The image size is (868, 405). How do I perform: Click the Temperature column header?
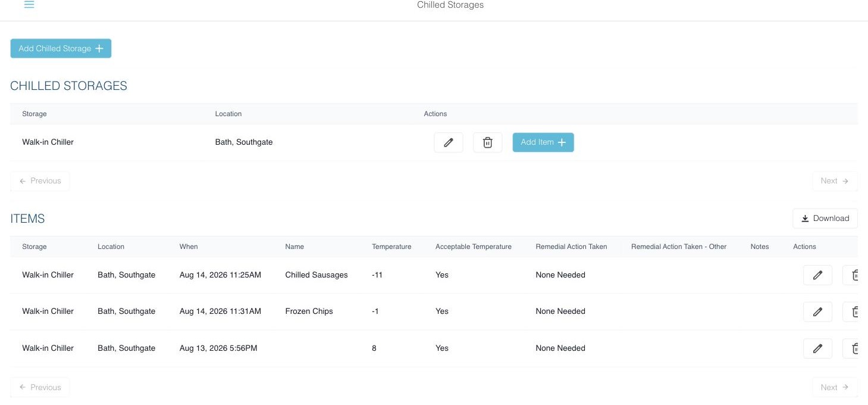(391, 247)
